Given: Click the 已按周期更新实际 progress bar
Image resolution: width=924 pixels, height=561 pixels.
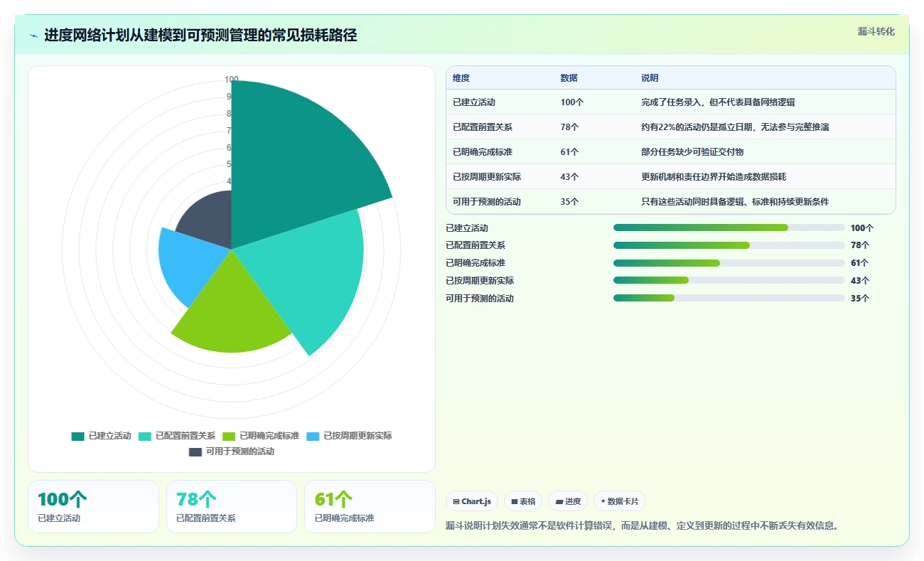Looking at the screenshot, I should pos(729,280).
